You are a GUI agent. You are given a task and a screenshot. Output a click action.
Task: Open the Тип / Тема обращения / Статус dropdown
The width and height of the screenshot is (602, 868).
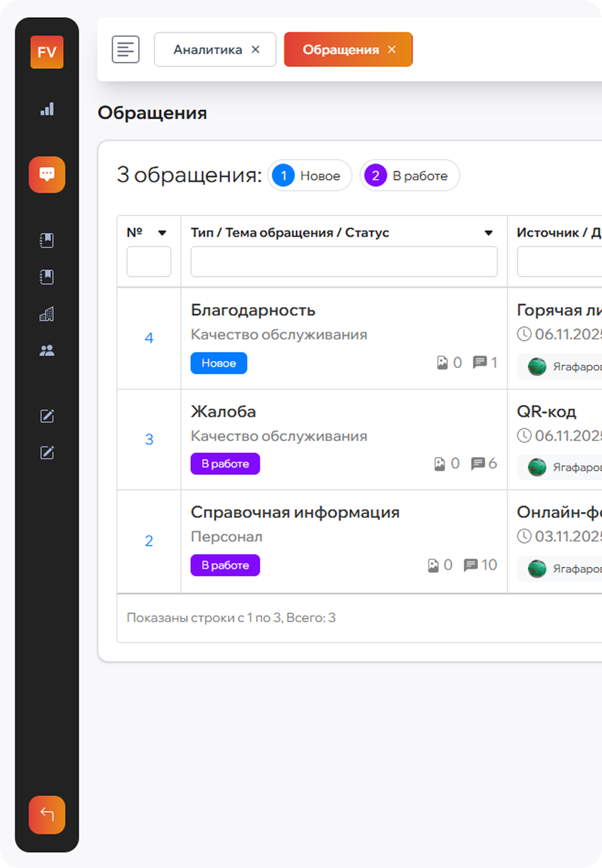(489, 233)
